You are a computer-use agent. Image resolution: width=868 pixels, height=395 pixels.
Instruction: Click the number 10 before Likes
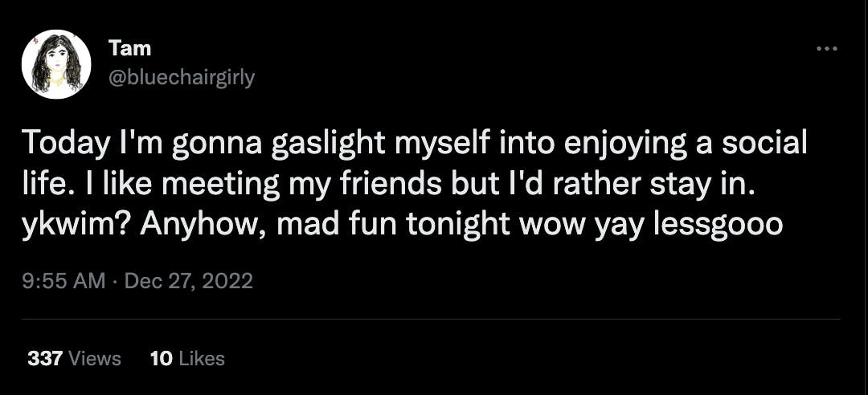tap(161, 358)
